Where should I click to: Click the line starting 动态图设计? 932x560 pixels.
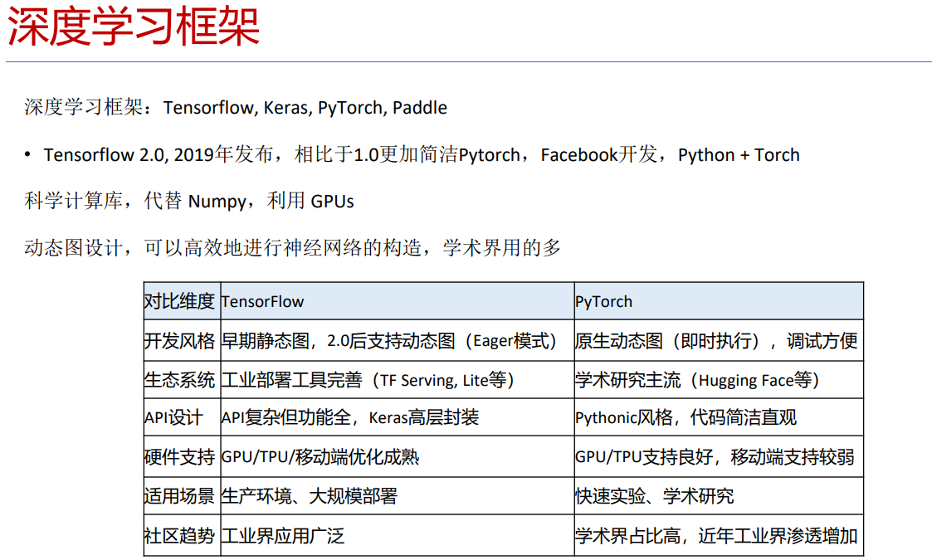tap(292, 247)
